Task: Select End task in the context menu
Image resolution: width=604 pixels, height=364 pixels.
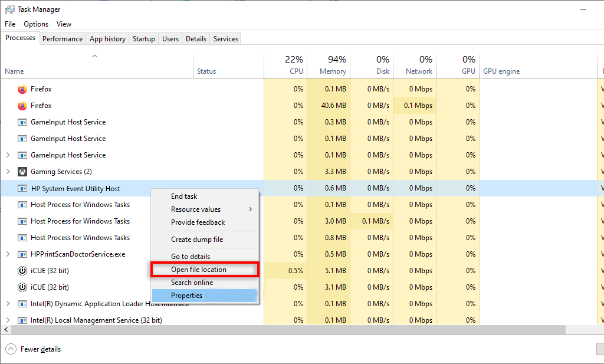Action: point(184,196)
